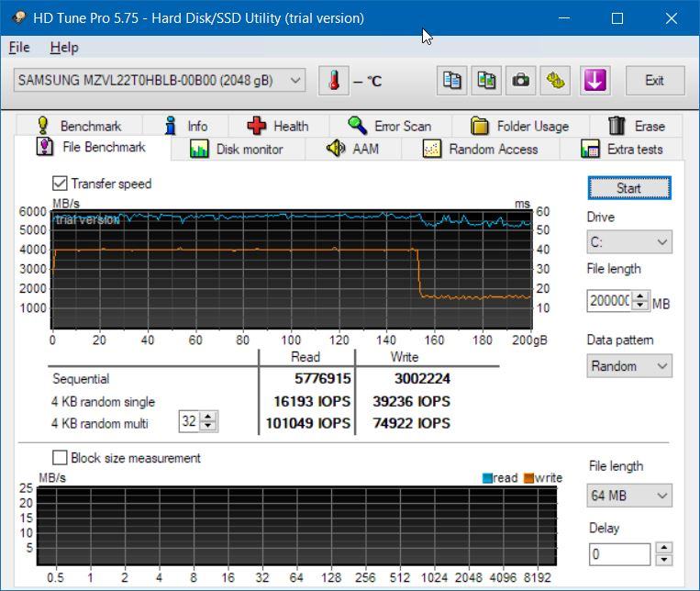This screenshot has height=591, width=700.
Task: Click the orange write legend swatch
Action: tap(528, 478)
